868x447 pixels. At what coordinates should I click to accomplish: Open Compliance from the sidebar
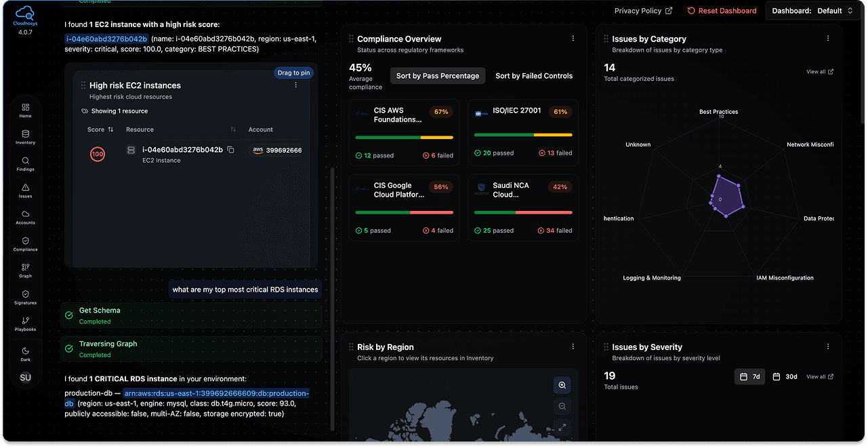(25, 244)
